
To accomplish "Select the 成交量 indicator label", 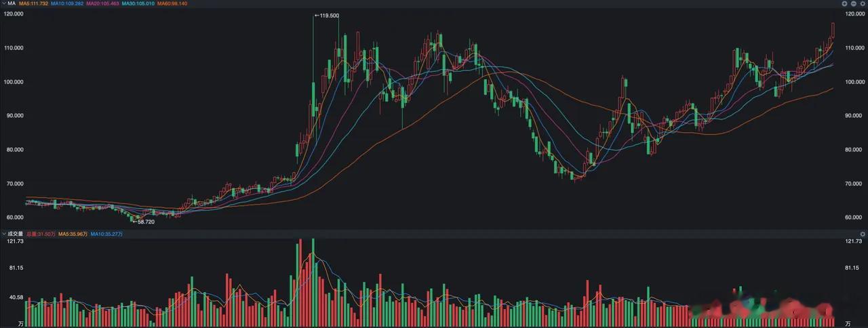I will (15, 234).
